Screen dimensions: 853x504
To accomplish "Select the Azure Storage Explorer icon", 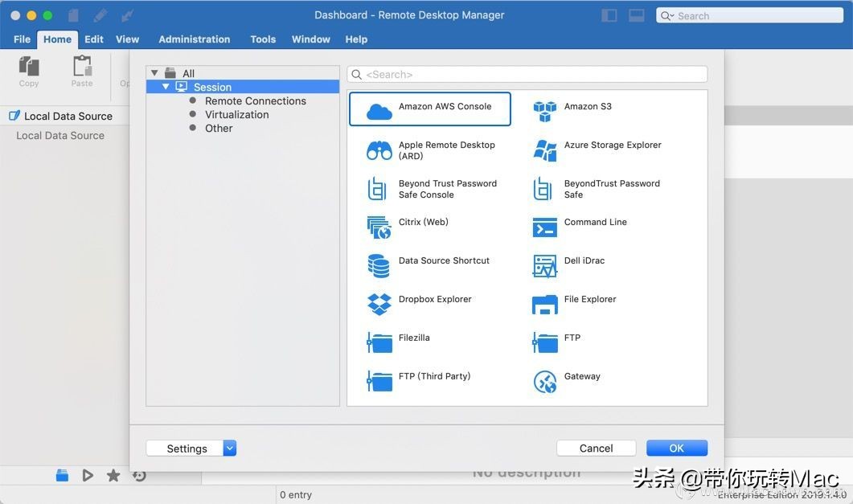I will 544,150.
